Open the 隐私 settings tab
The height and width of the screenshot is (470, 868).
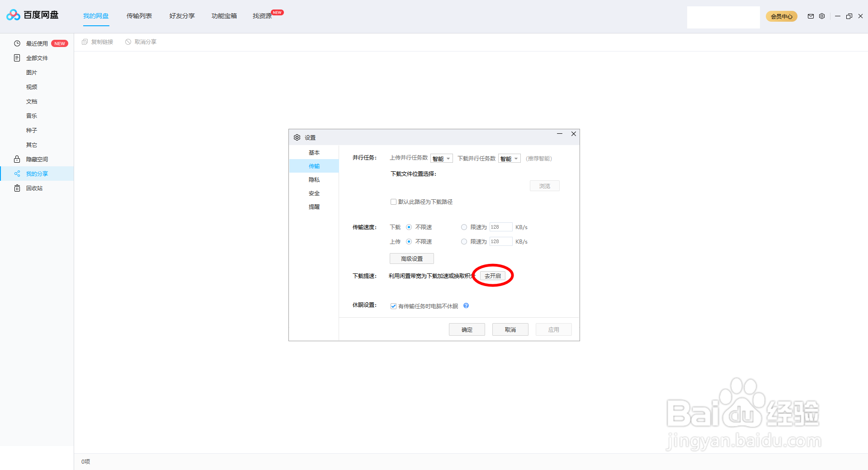pos(314,179)
